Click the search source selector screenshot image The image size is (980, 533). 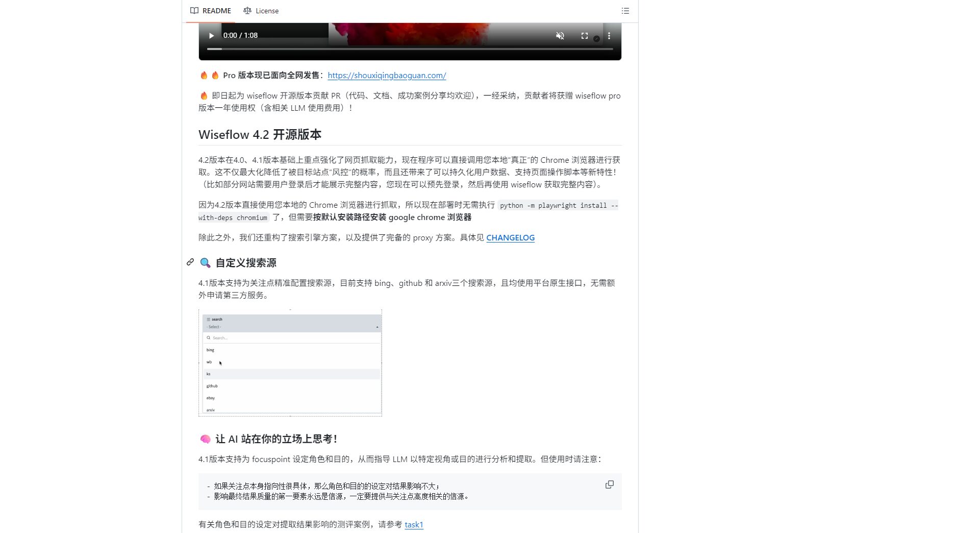coord(291,362)
